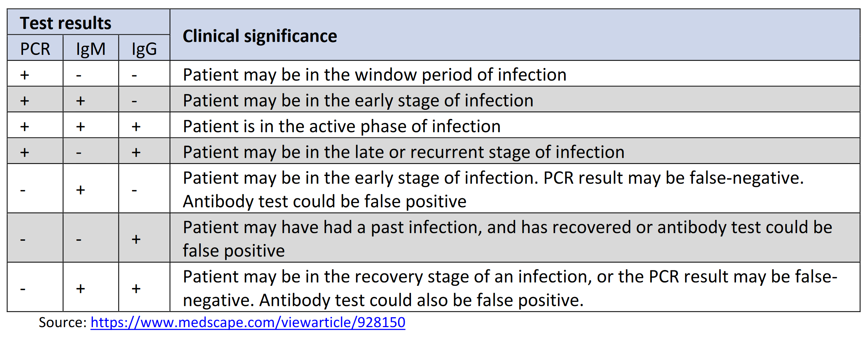Click the IgG column header
Screen dimensions: 868x337
[x=144, y=48]
